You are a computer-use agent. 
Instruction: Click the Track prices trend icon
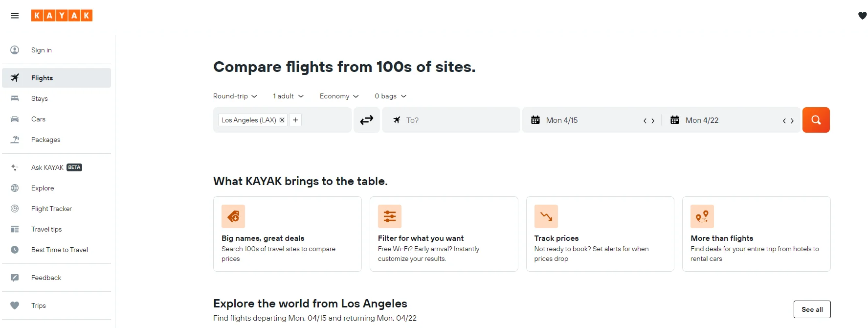[x=546, y=216]
